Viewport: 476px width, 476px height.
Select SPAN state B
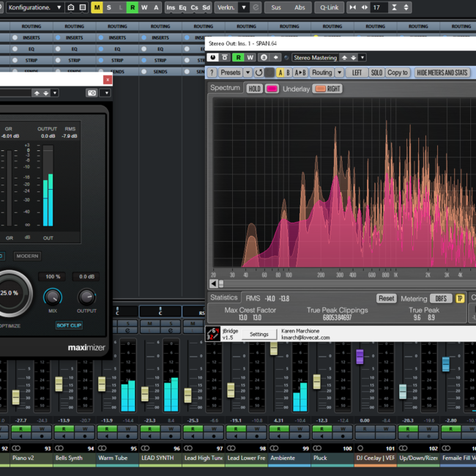point(288,72)
